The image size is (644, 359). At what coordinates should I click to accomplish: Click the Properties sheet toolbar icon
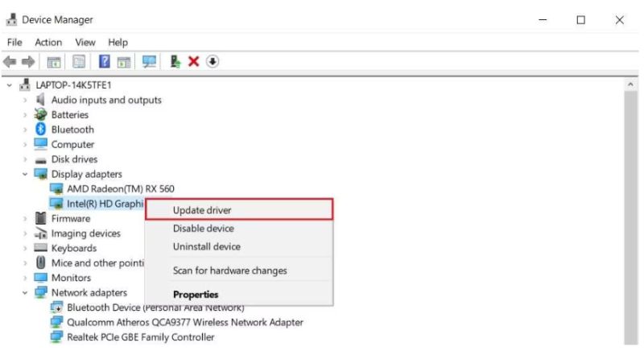(x=79, y=62)
